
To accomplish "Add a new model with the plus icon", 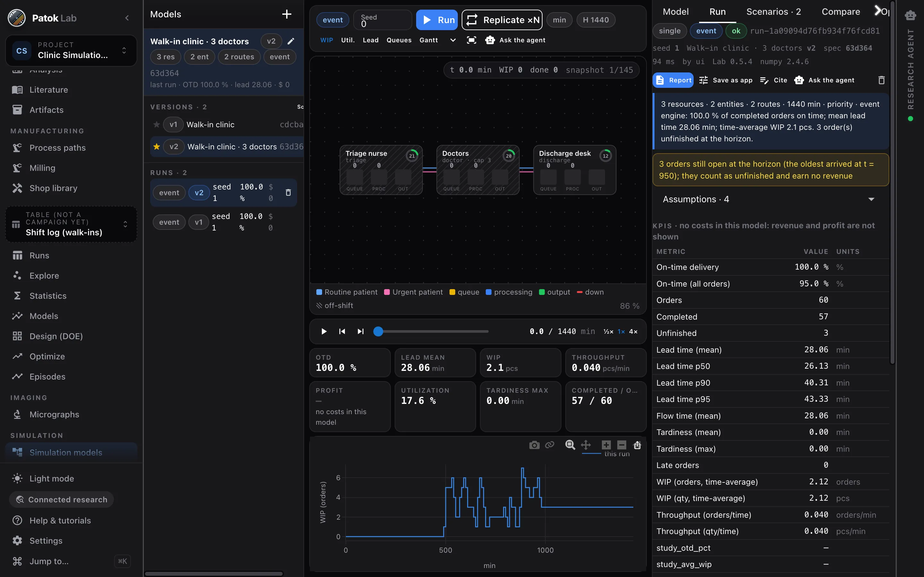I will 287,14.
